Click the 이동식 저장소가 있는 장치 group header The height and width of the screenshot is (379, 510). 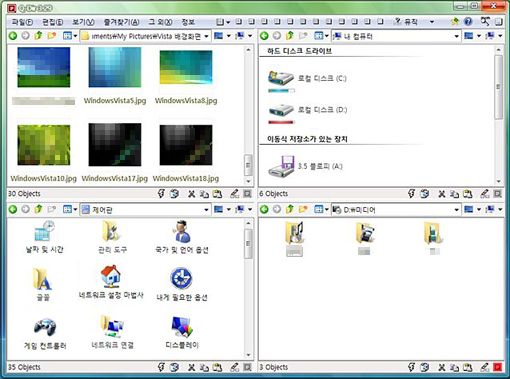(307, 139)
